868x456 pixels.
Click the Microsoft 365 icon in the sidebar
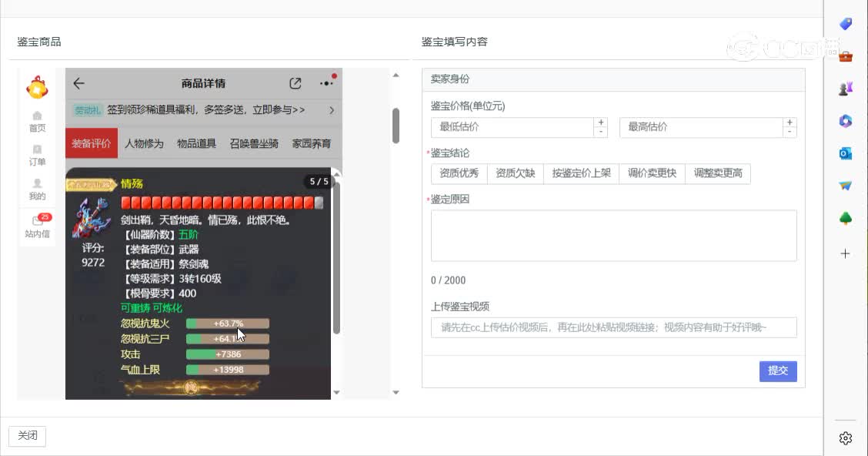click(x=845, y=121)
